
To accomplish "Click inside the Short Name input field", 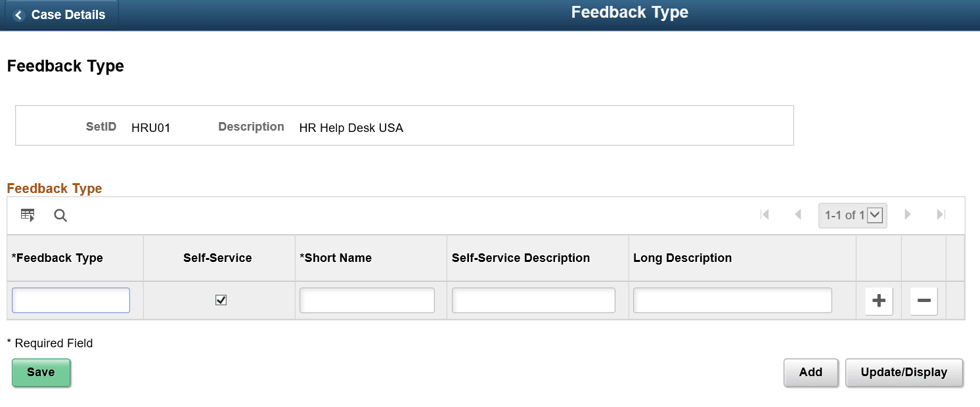I will [367, 300].
